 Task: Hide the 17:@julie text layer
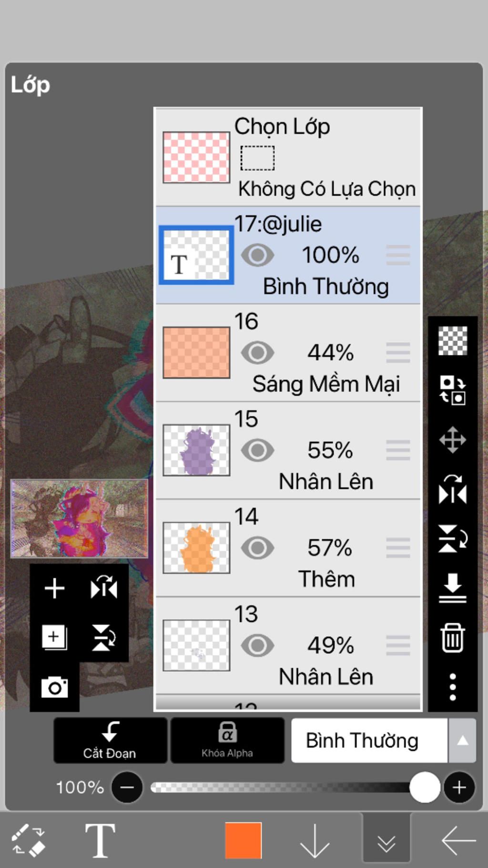257,255
